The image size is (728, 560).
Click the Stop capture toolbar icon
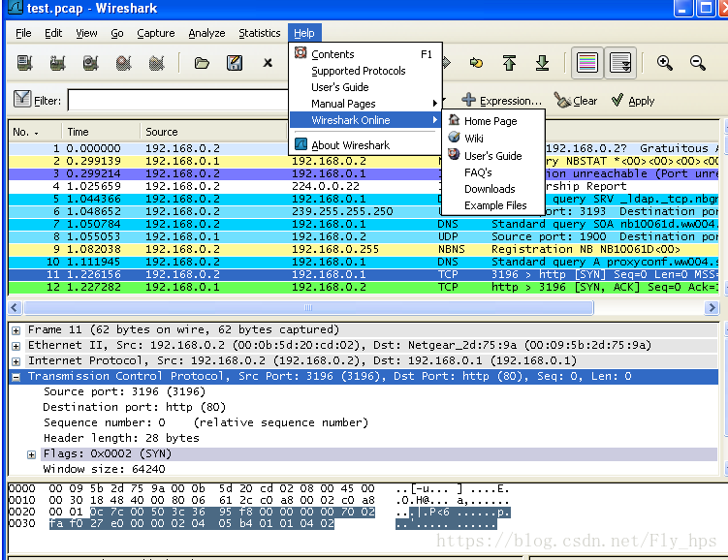[123, 63]
